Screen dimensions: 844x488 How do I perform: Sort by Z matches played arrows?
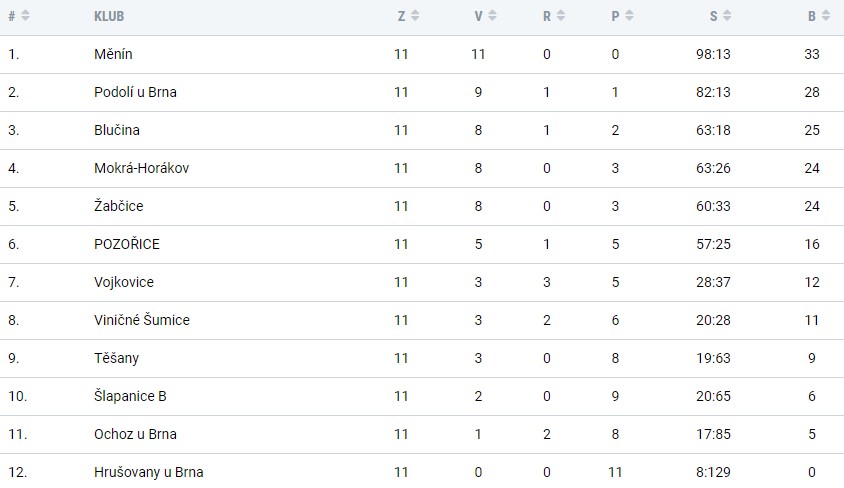click(415, 16)
